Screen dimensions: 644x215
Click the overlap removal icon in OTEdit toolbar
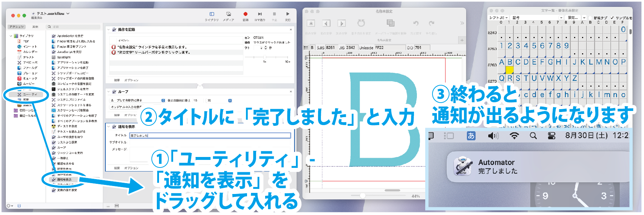[x=390, y=23]
